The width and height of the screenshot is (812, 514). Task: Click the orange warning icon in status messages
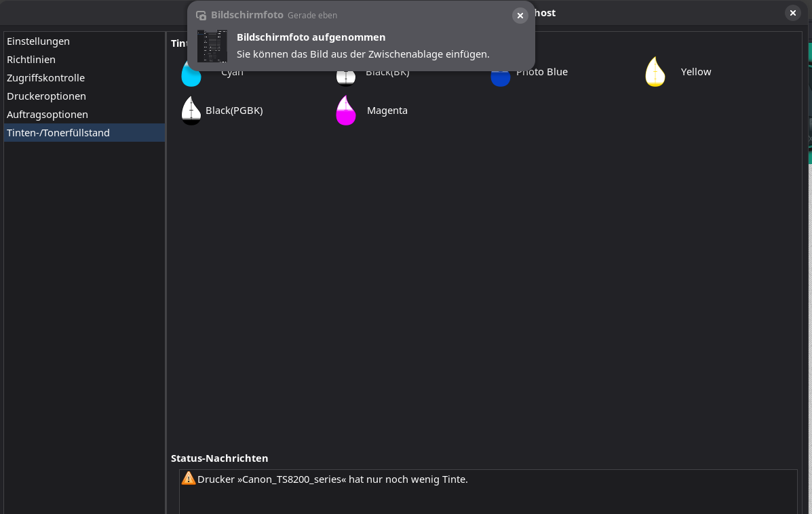(189, 479)
